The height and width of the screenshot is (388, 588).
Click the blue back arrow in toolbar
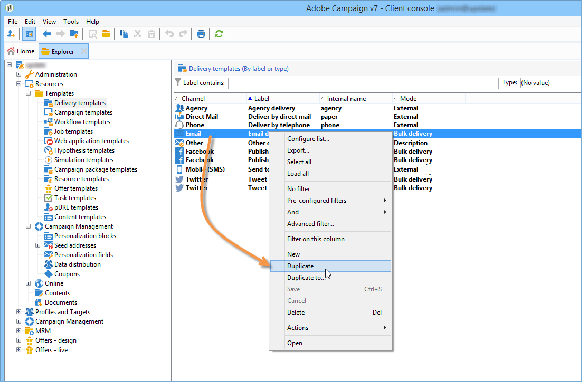(x=47, y=34)
